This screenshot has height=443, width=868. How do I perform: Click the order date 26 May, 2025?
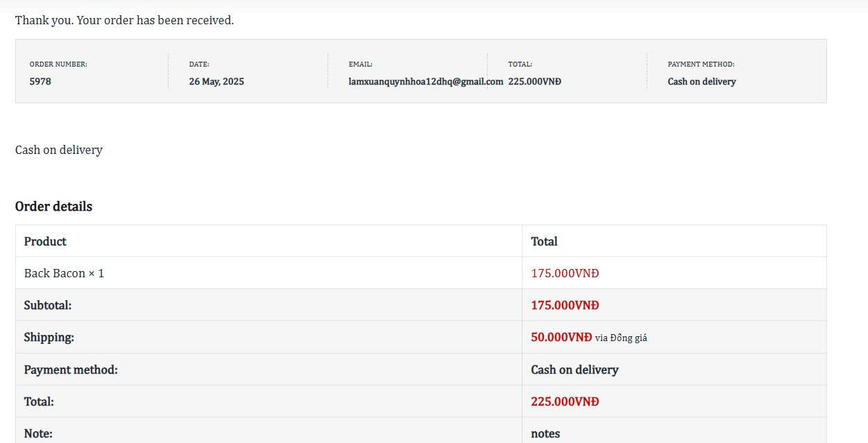[x=216, y=81]
